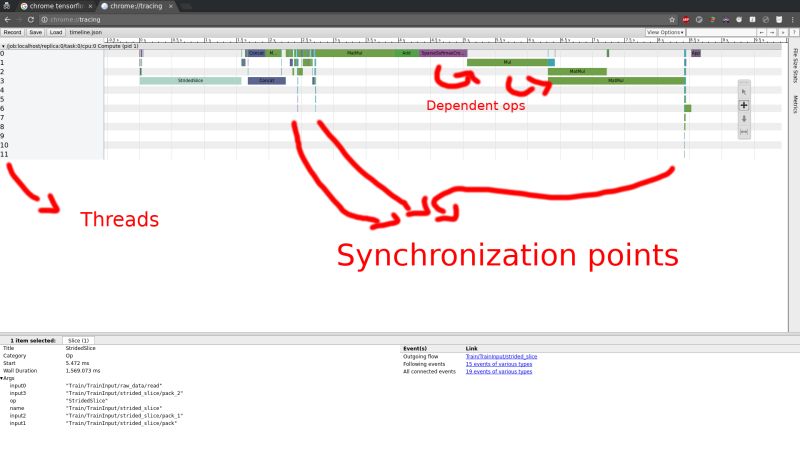Screen dimensions: 800x450
Task: Click the "Train/TrainInput/strided_slice/pack_2" input3 value
Action: tap(124, 393)
